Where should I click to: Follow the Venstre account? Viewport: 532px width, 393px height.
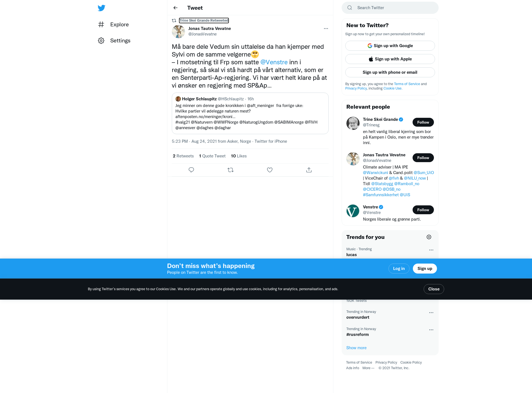(423, 210)
